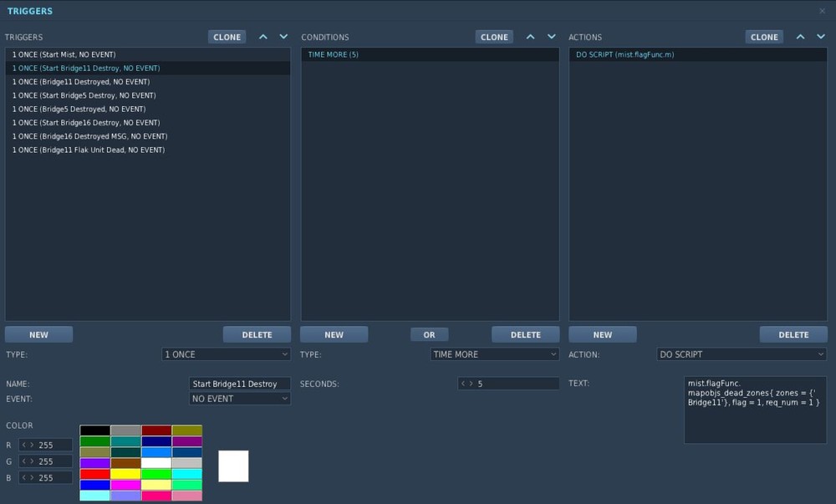Increase the G color value
Image resolution: width=836 pixels, height=504 pixels.
coord(32,461)
